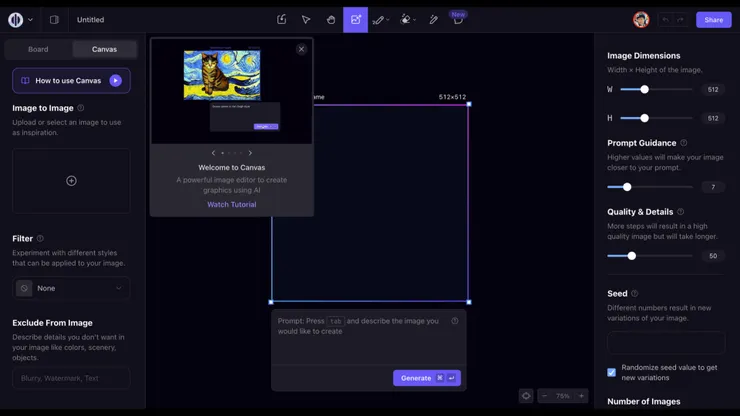Select the magic pencil edit tool
The height and width of the screenshot is (416, 740).
[x=433, y=20]
